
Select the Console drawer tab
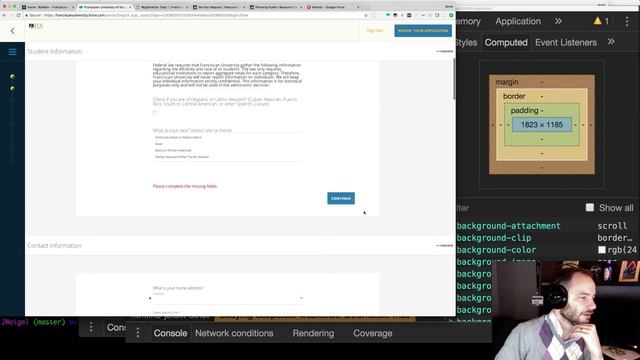click(170, 333)
